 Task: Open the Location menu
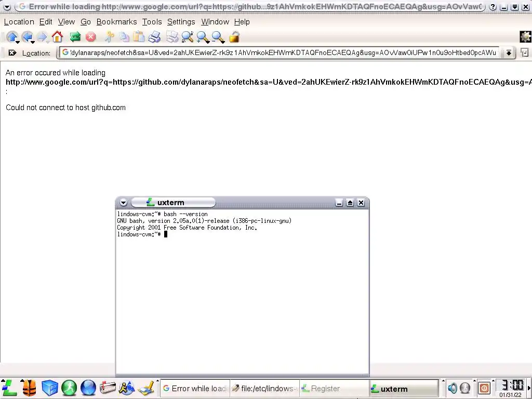point(19,22)
